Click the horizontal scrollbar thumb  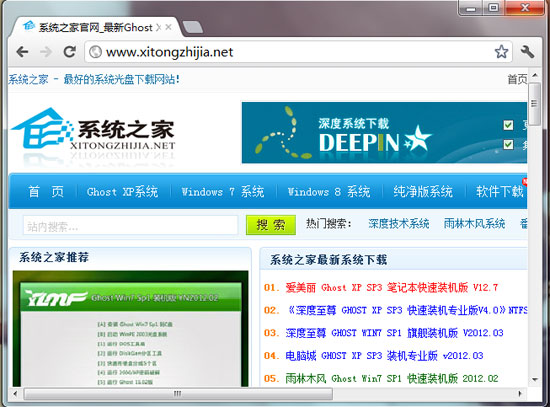tap(178, 394)
